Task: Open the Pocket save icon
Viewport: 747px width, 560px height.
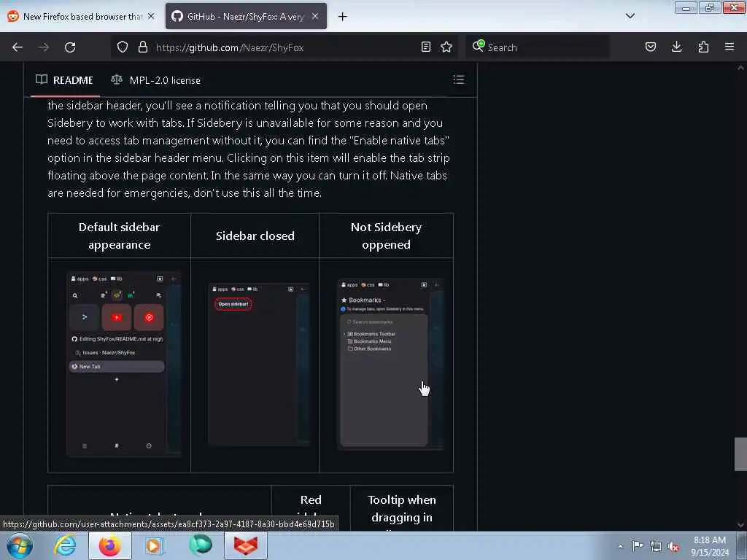Action: [650, 47]
